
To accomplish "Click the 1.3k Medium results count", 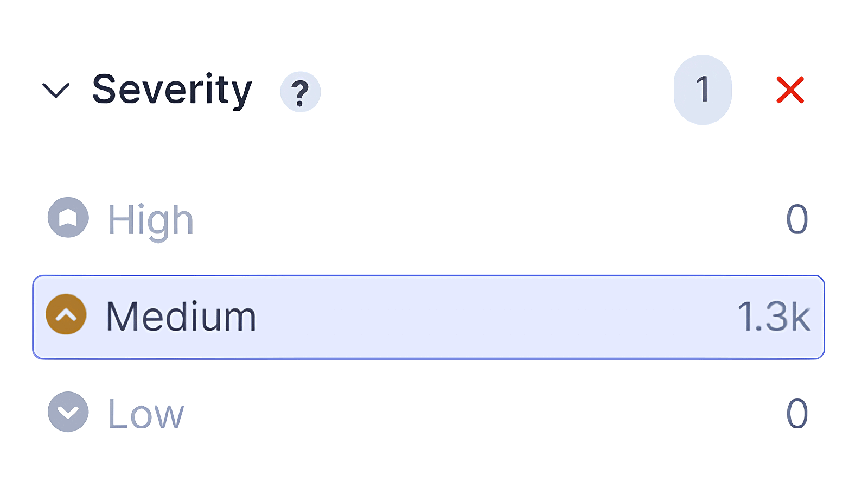I will pos(774,317).
